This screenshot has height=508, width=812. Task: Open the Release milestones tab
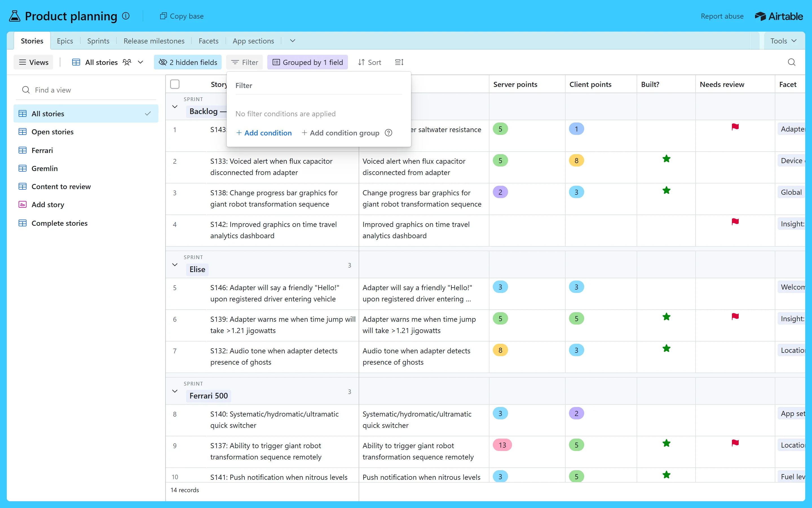point(154,41)
